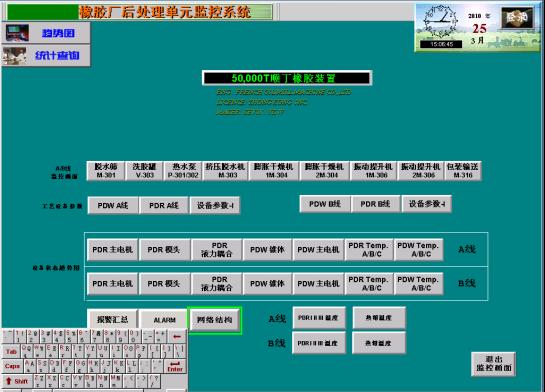
Task: Click the 退出监控画面 exit button
Action: pyautogui.click(x=494, y=364)
